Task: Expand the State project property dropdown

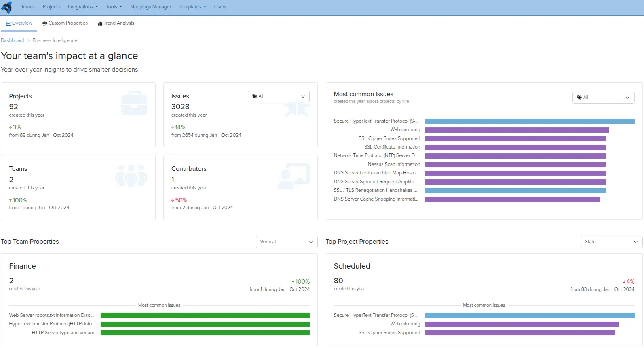Action: (611, 242)
